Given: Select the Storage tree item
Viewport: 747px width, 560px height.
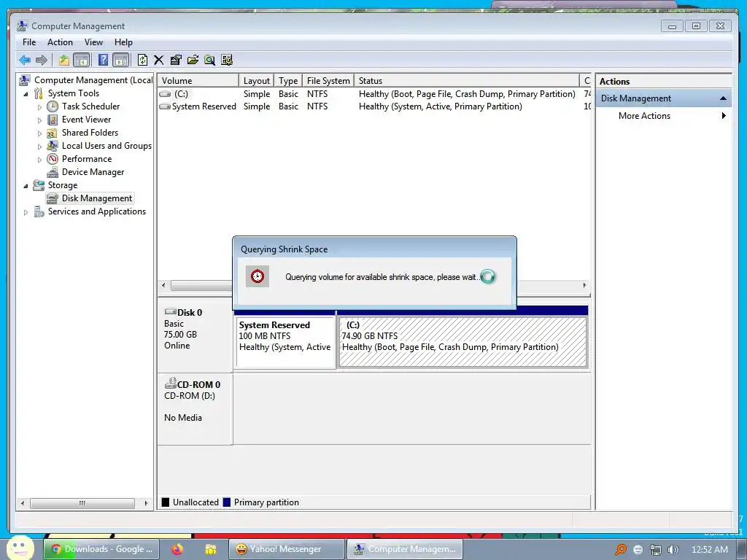Looking at the screenshot, I should click(x=63, y=185).
